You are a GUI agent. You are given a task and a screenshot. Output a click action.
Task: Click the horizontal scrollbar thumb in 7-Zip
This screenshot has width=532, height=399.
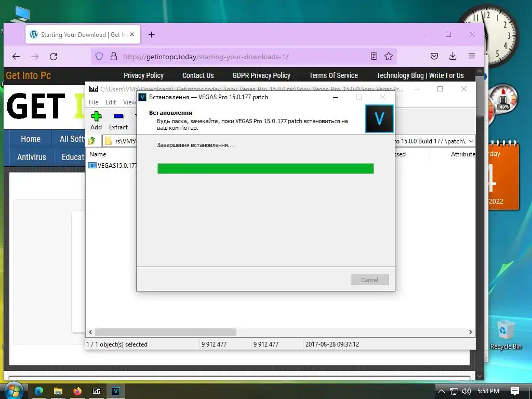(x=166, y=332)
